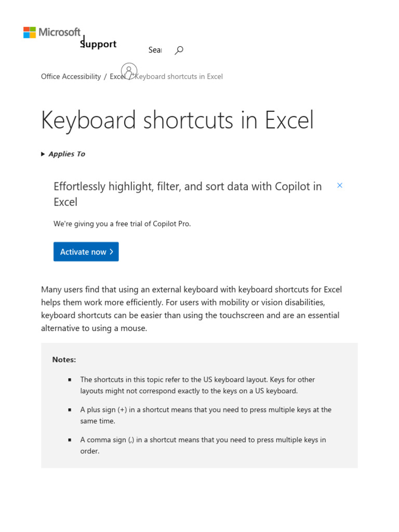Click the comma sign shortcut note
Image resolution: width=399 pixels, height=532 pixels.
click(x=203, y=445)
